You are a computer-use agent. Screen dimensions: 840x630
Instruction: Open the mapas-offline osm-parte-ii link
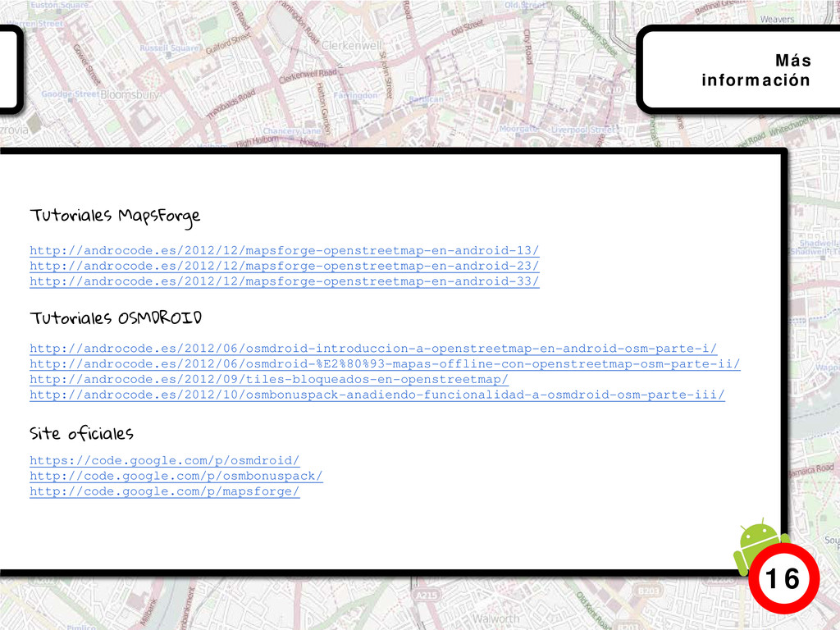point(385,364)
